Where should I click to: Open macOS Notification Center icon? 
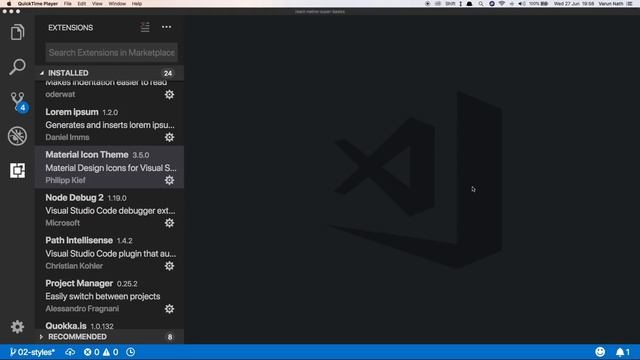(x=629, y=4)
